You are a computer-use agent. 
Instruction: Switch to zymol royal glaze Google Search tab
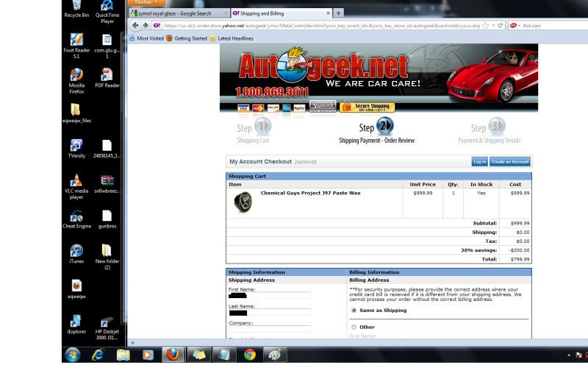click(x=179, y=13)
